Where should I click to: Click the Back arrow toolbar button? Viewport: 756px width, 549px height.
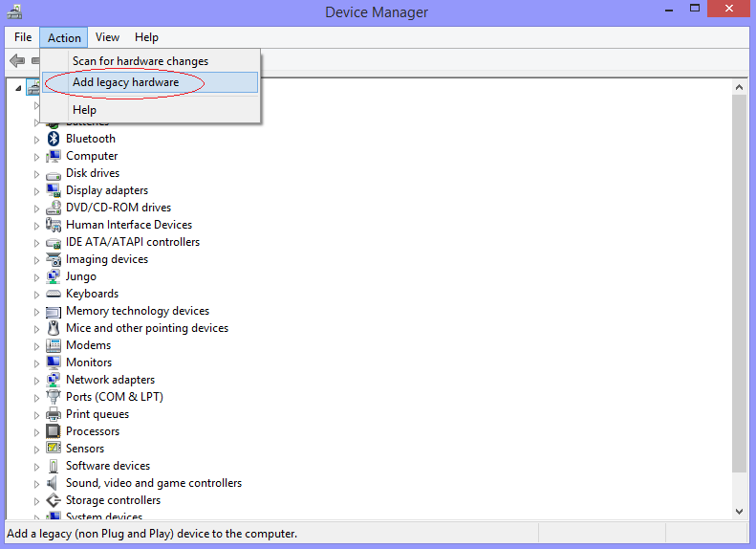point(16,61)
